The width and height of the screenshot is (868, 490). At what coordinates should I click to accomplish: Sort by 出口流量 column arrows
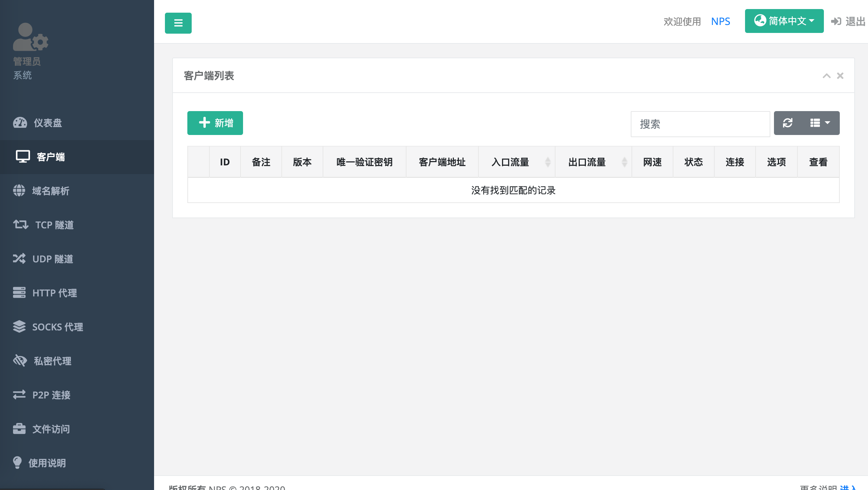coord(624,162)
